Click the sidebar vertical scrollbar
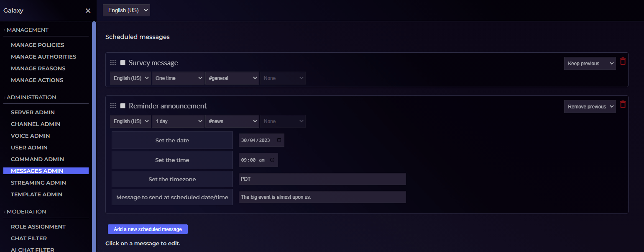Screen dimensions: 644x252 pyautogui.click(x=94, y=126)
